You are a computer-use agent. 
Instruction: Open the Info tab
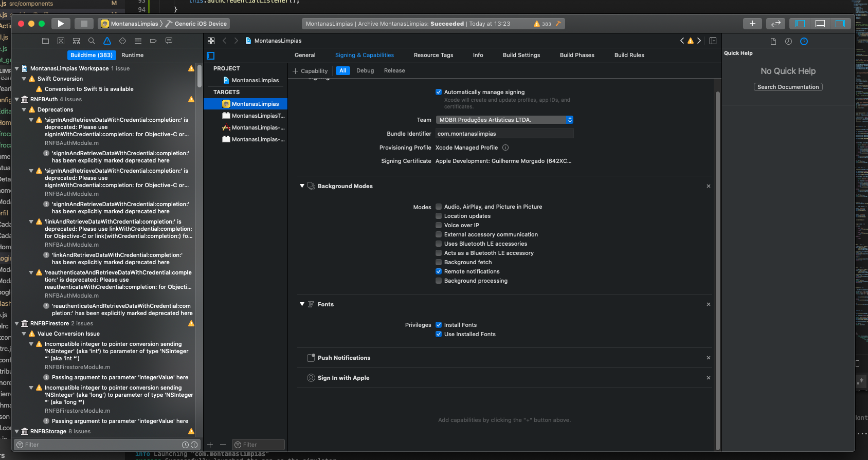click(478, 55)
